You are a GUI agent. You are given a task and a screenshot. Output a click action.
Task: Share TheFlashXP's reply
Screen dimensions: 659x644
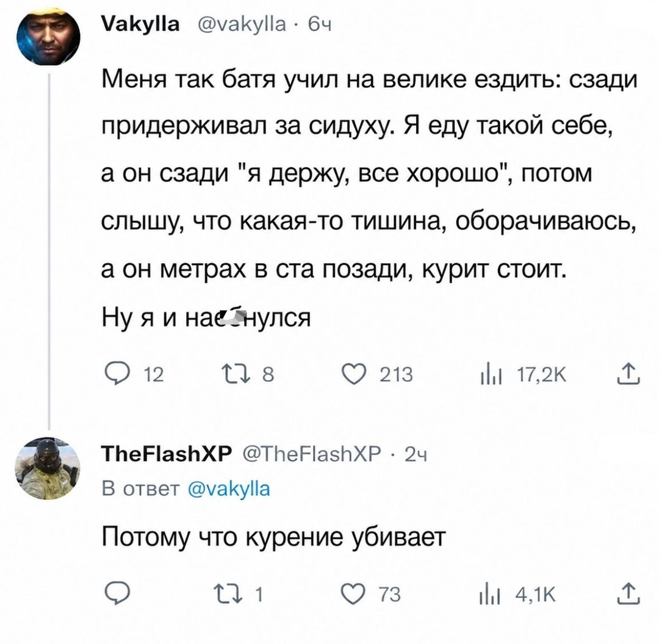tap(628, 593)
